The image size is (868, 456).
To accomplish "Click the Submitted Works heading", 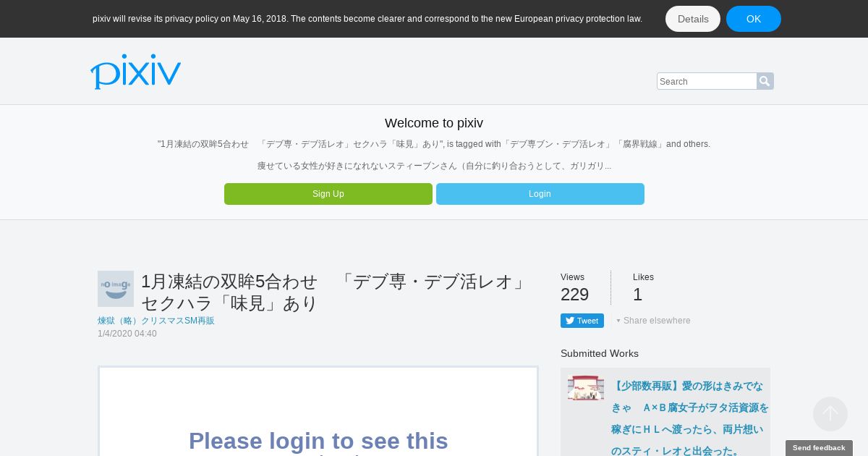I will pyautogui.click(x=600, y=353).
